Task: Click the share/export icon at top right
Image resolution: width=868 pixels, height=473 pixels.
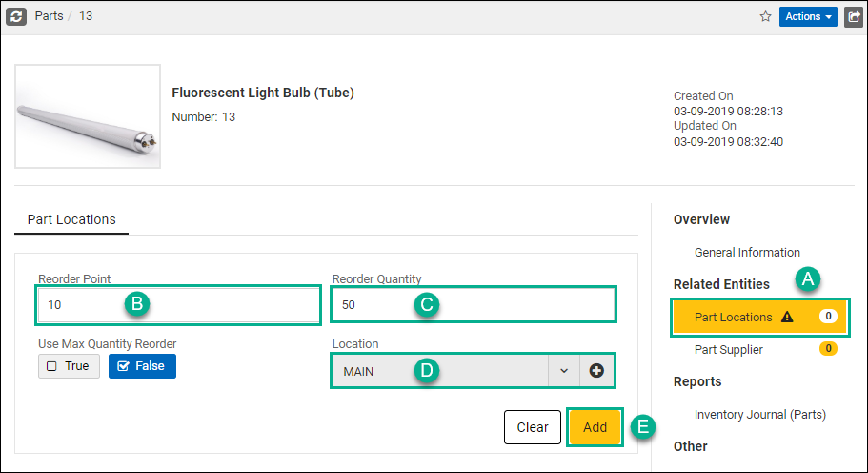Action: [854, 16]
